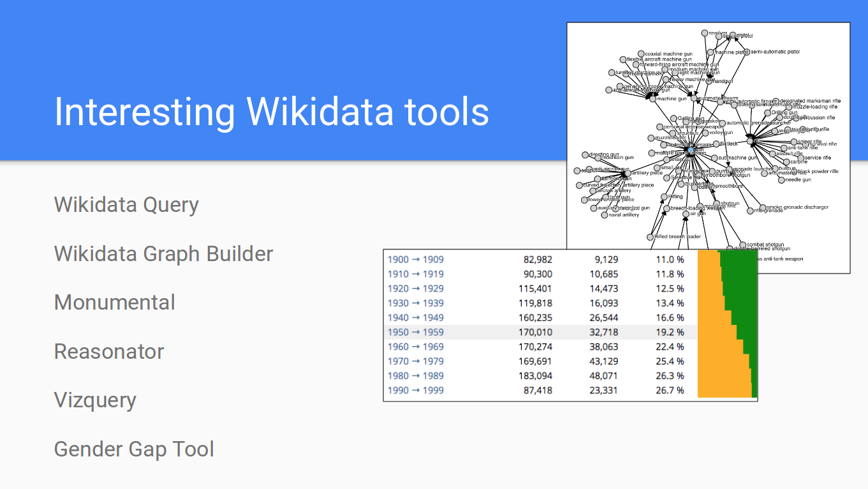Click the designated marksman rifle graph node
The width and height of the screenshot is (868, 489).
click(777, 101)
